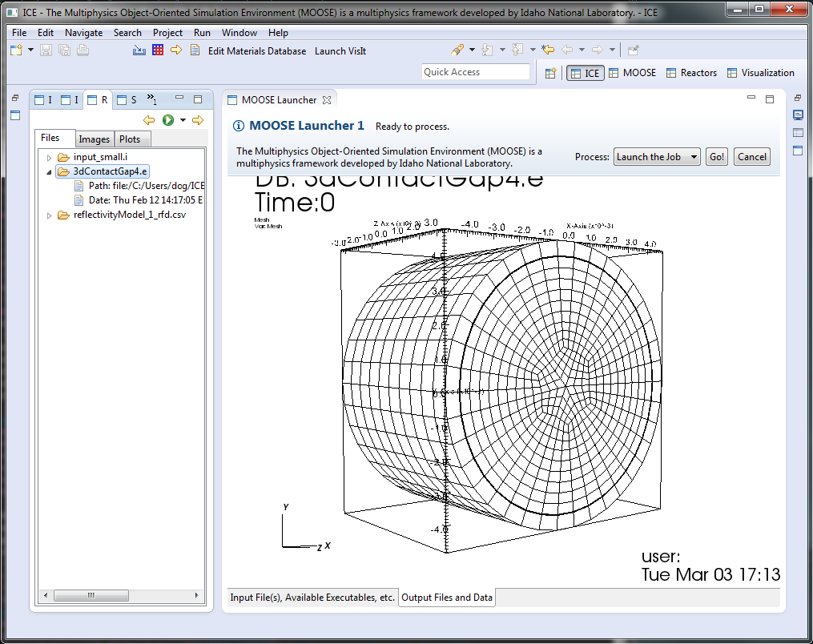The height and width of the screenshot is (644, 813).
Task: Switch to the Plots tab
Action: pyautogui.click(x=130, y=139)
